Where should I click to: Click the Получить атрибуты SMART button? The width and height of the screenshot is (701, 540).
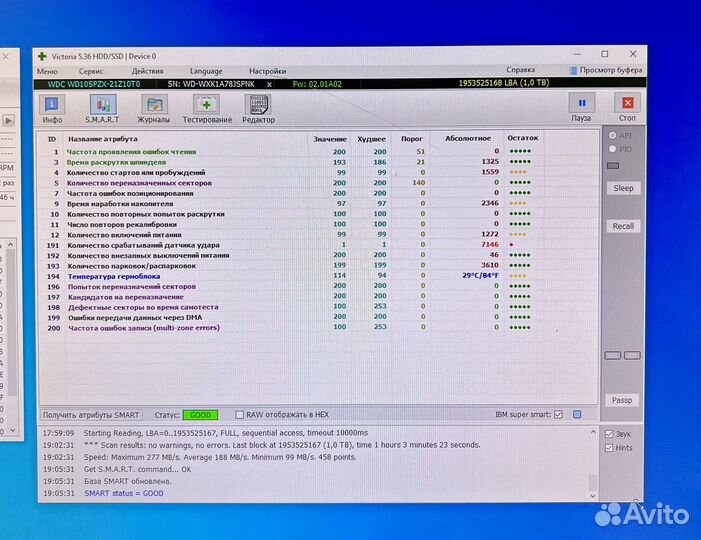point(91,414)
